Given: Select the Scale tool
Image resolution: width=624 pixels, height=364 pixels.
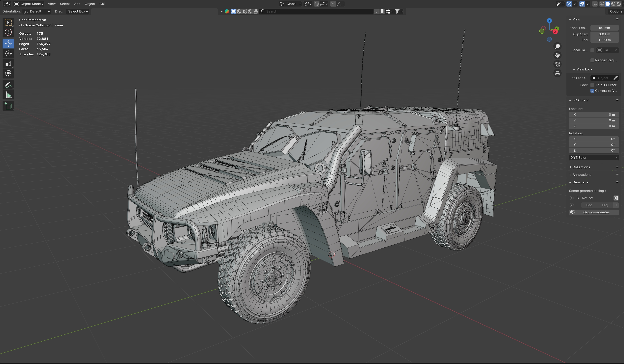Looking at the screenshot, I should click(x=8, y=64).
